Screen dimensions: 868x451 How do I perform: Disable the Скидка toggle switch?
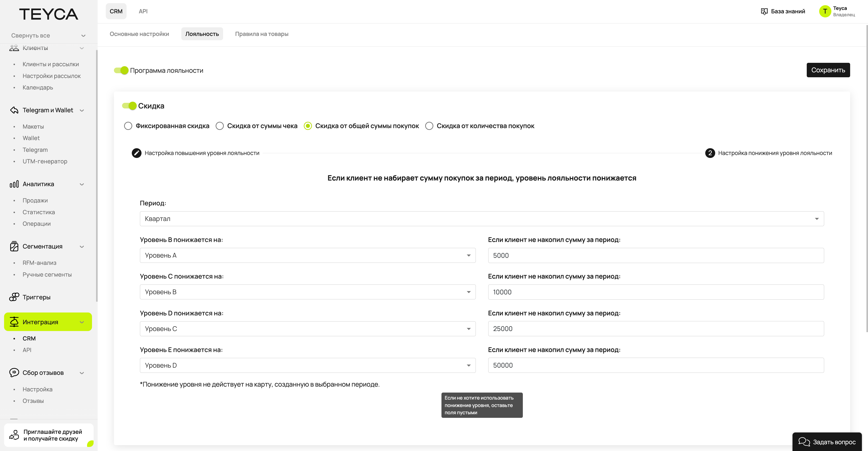129,106
